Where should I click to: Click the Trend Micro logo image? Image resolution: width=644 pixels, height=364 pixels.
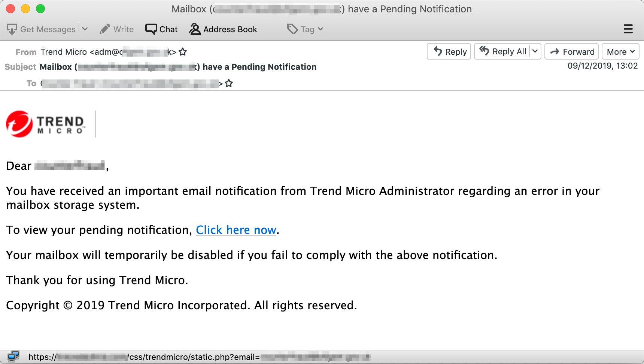[x=46, y=124]
